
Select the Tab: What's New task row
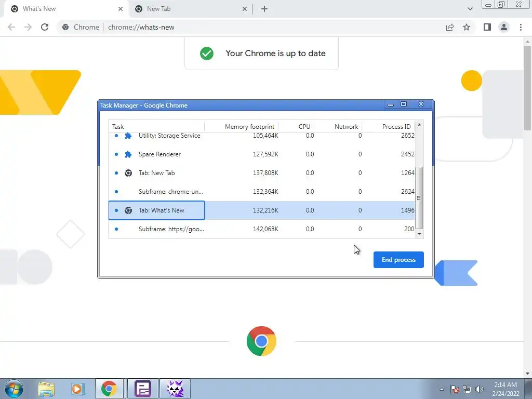[x=262, y=210]
